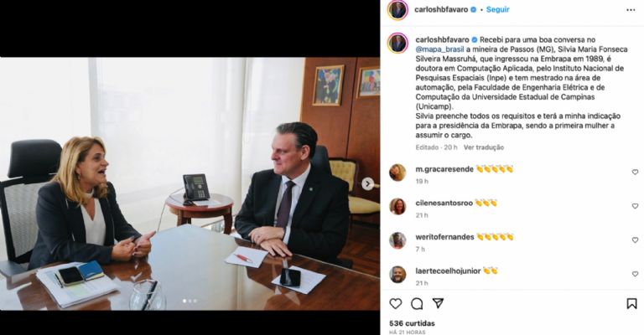Open comments with the speech bubble icon
The image size is (644, 335).
click(x=417, y=304)
